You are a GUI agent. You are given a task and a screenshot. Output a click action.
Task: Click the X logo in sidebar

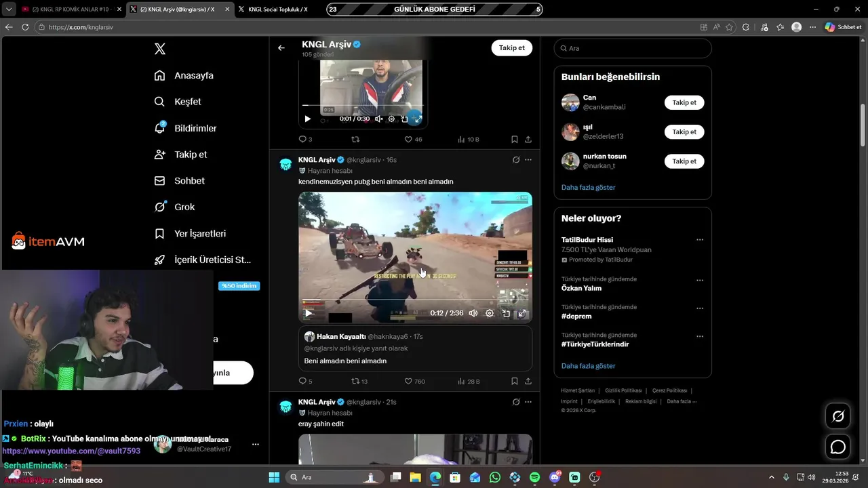[x=160, y=49]
